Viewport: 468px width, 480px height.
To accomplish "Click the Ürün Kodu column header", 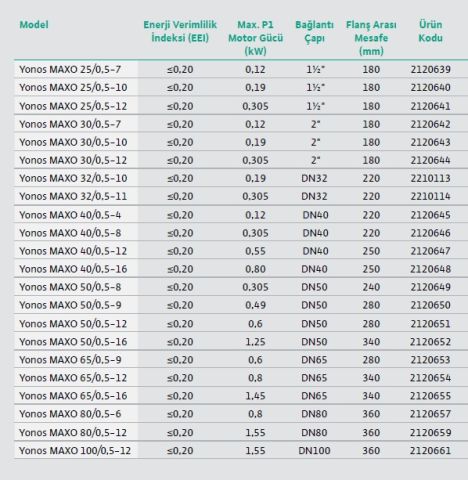I will coord(430,31).
